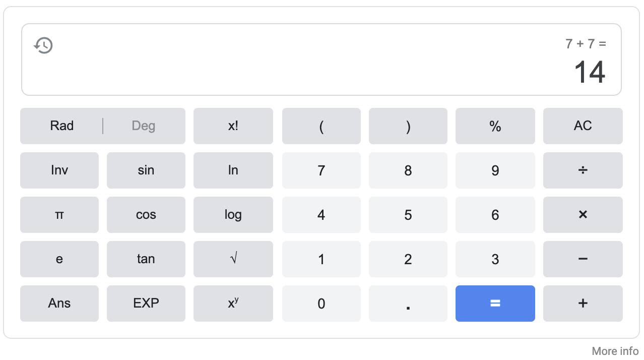Select the natural logarithm ln key
Screen dimensions: 644x360
point(233,170)
